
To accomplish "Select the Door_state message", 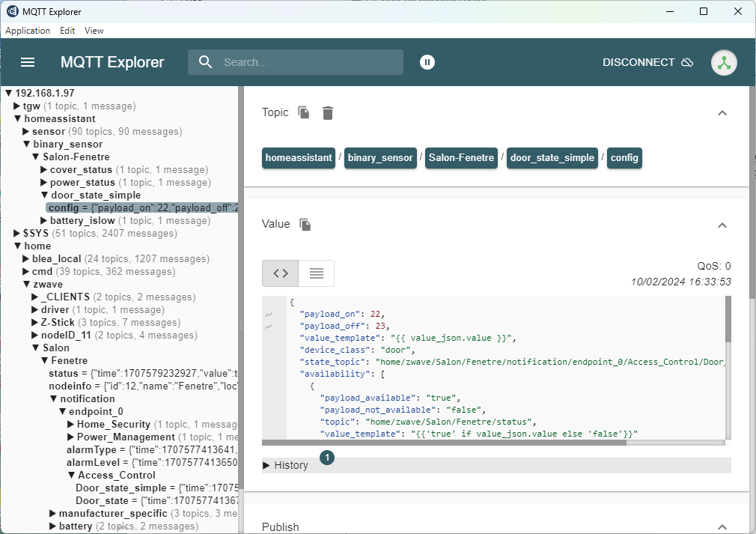I will pyautogui.click(x=156, y=501).
